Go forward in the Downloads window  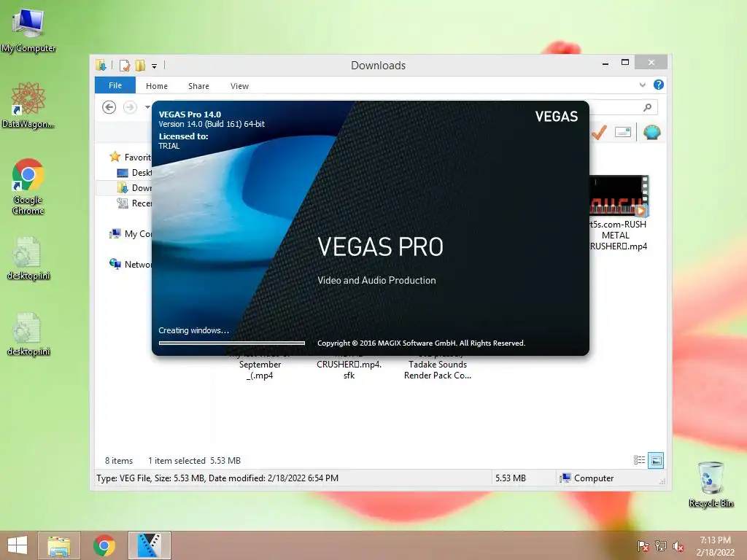(x=130, y=107)
